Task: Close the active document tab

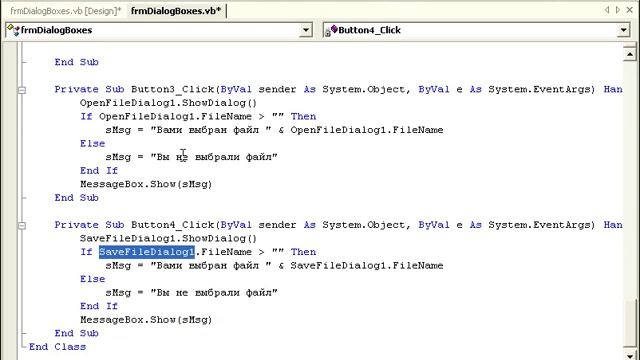Action: [630, 10]
